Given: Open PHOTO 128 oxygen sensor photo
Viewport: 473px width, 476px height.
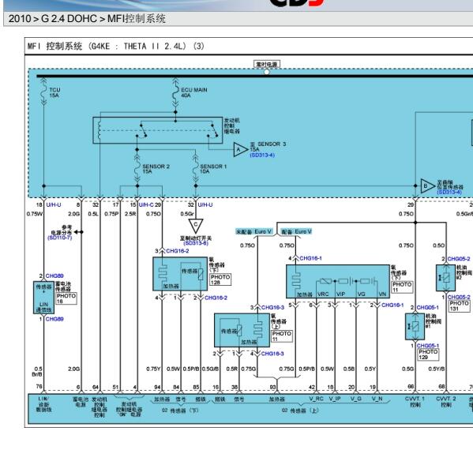Looking at the screenshot, I should (x=220, y=279).
